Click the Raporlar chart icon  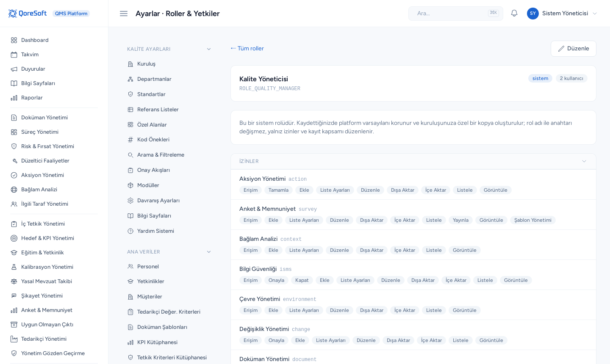14,98
